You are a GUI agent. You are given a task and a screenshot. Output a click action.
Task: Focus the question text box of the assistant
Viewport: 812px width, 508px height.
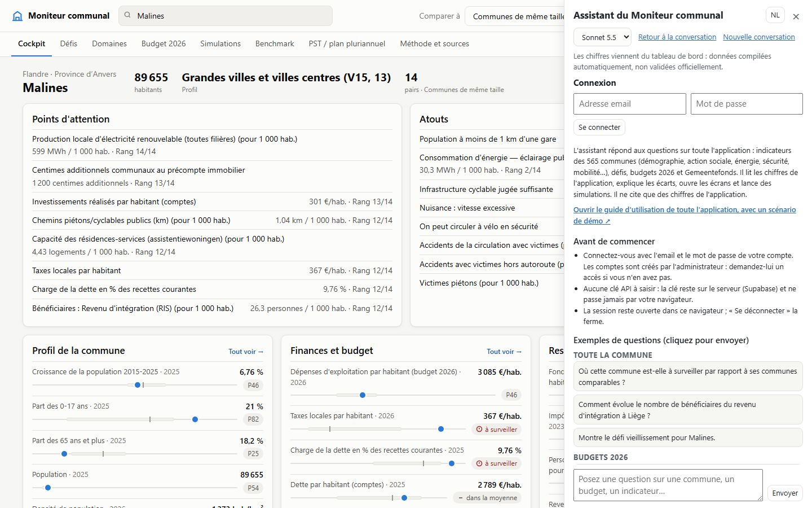pos(668,485)
